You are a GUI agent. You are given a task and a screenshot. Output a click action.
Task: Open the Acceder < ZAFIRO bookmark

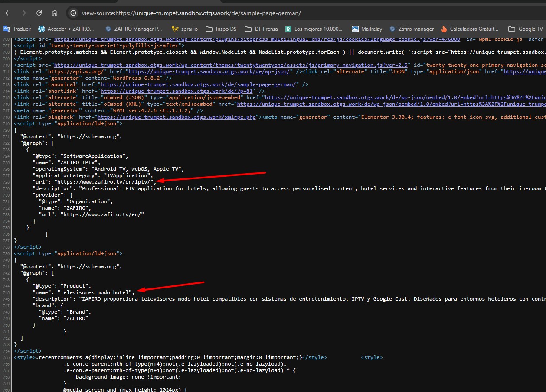click(x=66, y=29)
